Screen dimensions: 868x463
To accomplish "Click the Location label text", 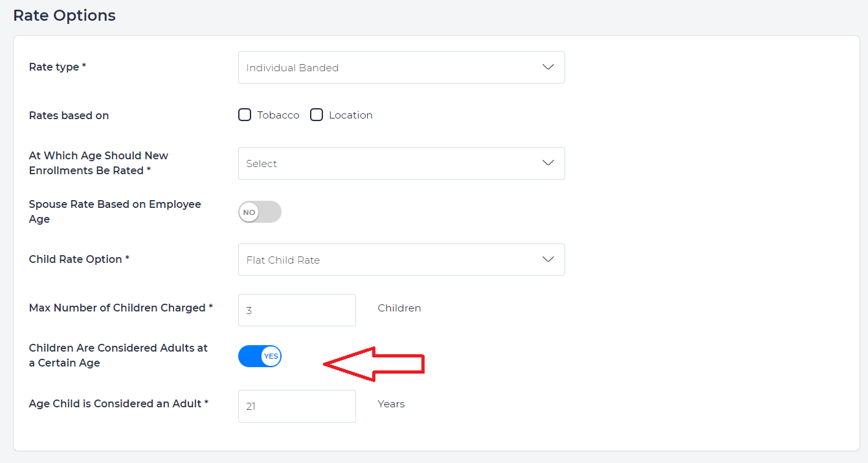I will [x=351, y=115].
